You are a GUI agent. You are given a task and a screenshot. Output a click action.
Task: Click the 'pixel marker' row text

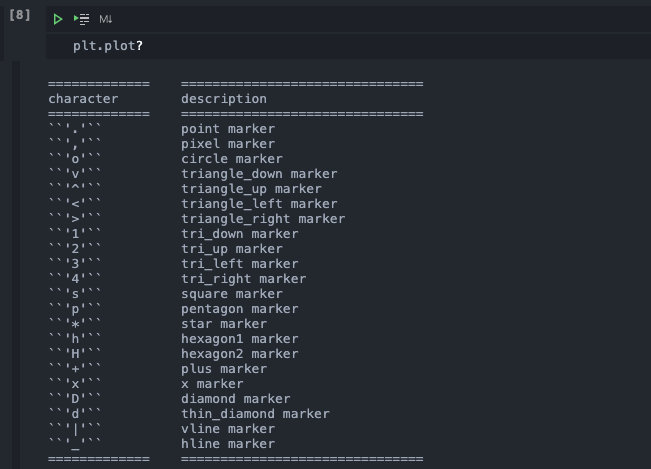228,144
